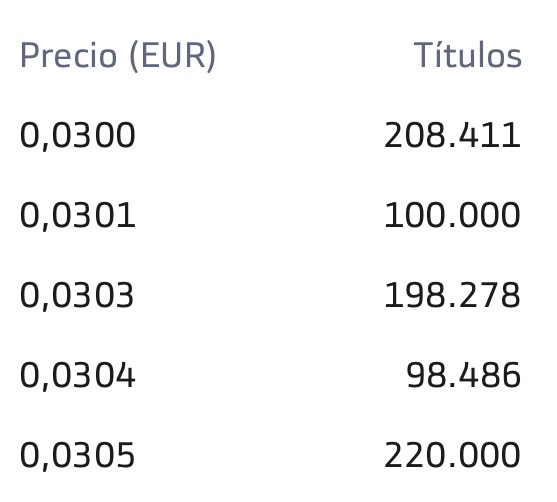Select the price 0,0303

(x=77, y=296)
